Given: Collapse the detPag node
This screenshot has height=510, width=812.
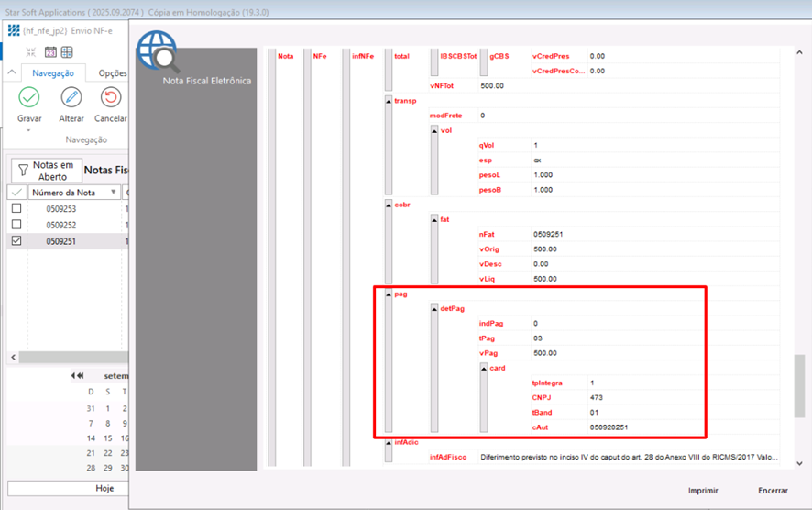Looking at the screenshot, I should (434, 309).
